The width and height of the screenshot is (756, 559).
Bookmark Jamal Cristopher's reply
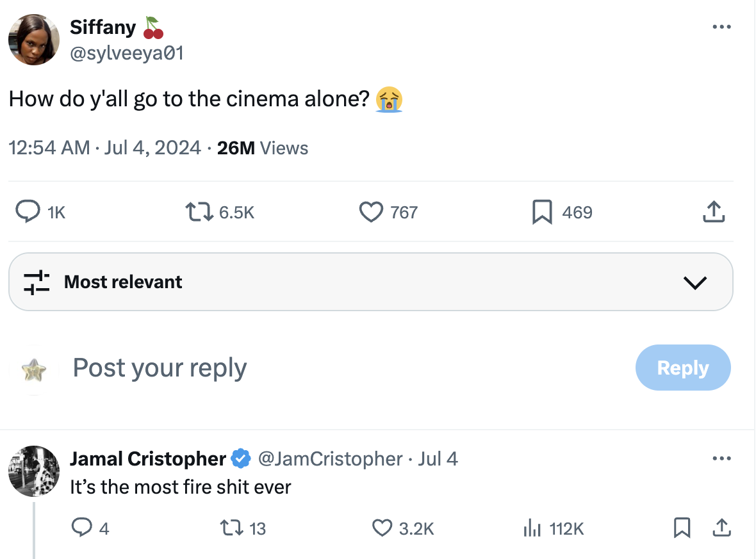click(x=682, y=528)
